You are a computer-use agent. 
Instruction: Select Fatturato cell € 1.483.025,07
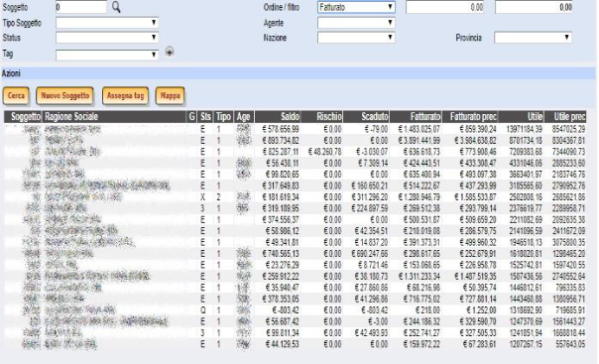419,129
